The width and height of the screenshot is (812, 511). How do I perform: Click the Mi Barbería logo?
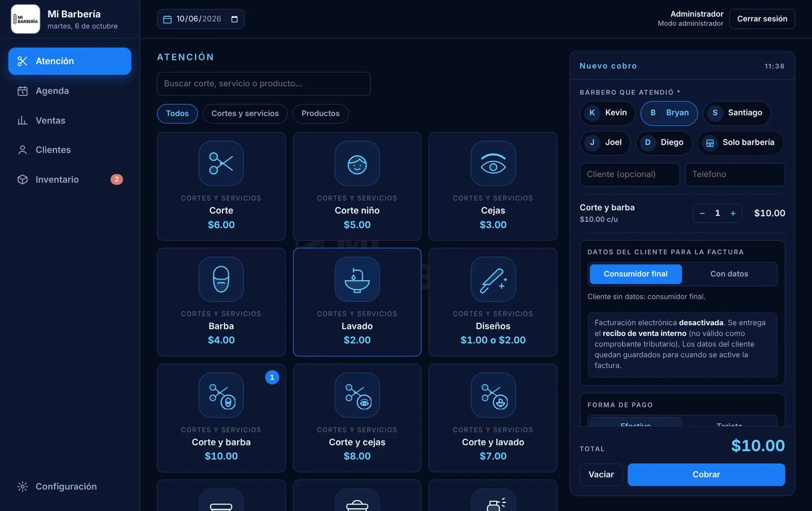[x=25, y=19]
